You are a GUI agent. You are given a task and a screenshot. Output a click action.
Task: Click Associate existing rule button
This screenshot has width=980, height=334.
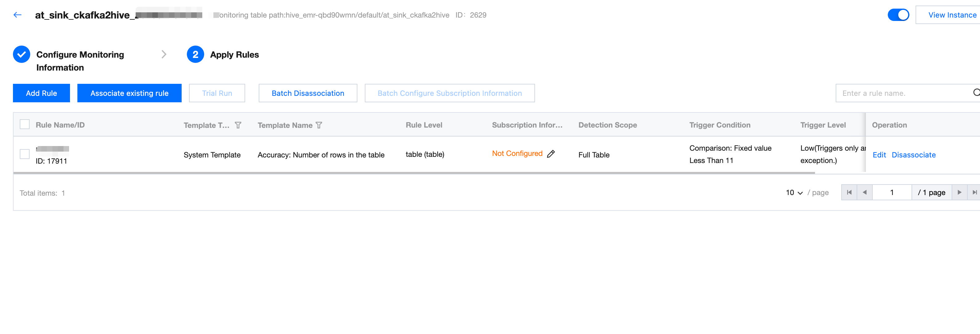pyautogui.click(x=129, y=93)
